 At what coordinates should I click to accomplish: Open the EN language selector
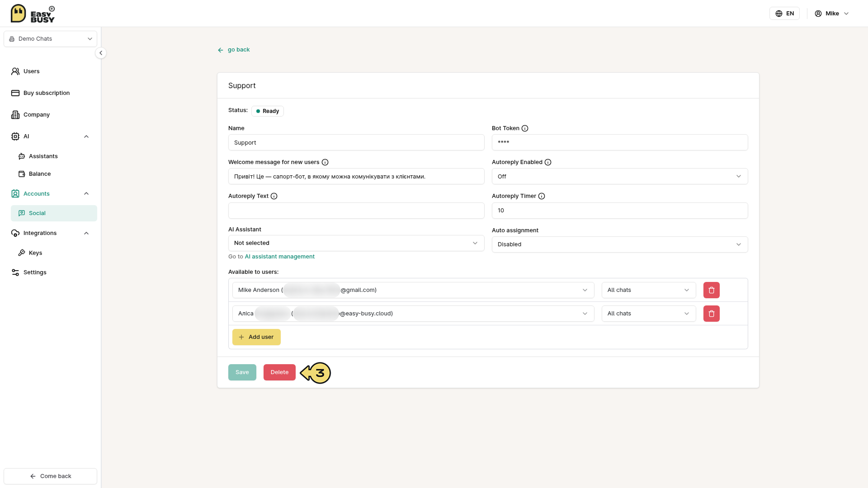click(784, 14)
